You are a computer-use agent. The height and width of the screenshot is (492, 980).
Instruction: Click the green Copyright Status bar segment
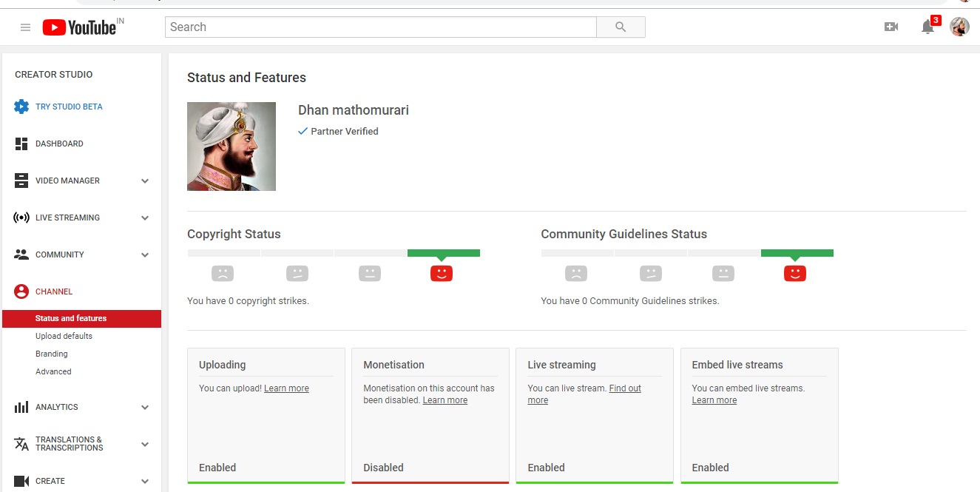coord(444,253)
